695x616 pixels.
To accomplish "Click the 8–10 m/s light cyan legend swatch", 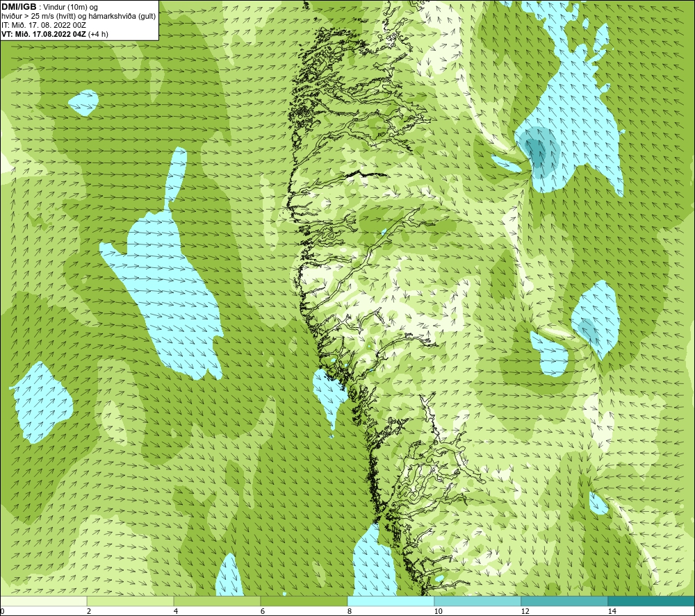I will 391,601.
